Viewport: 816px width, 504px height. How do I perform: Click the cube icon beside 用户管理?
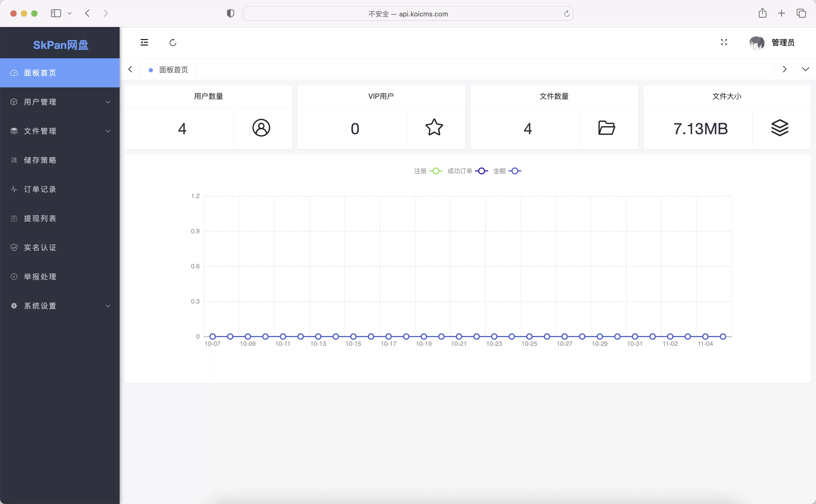coord(14,102)
